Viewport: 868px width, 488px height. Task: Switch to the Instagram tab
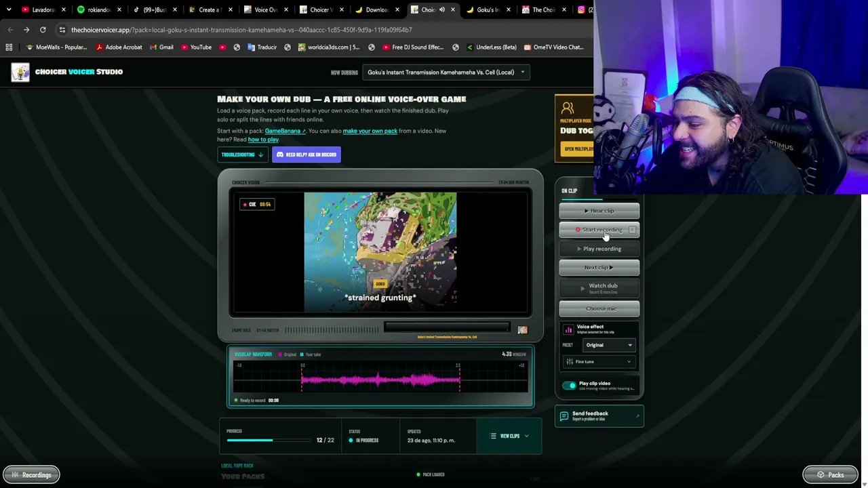click(x=585, y=9)
